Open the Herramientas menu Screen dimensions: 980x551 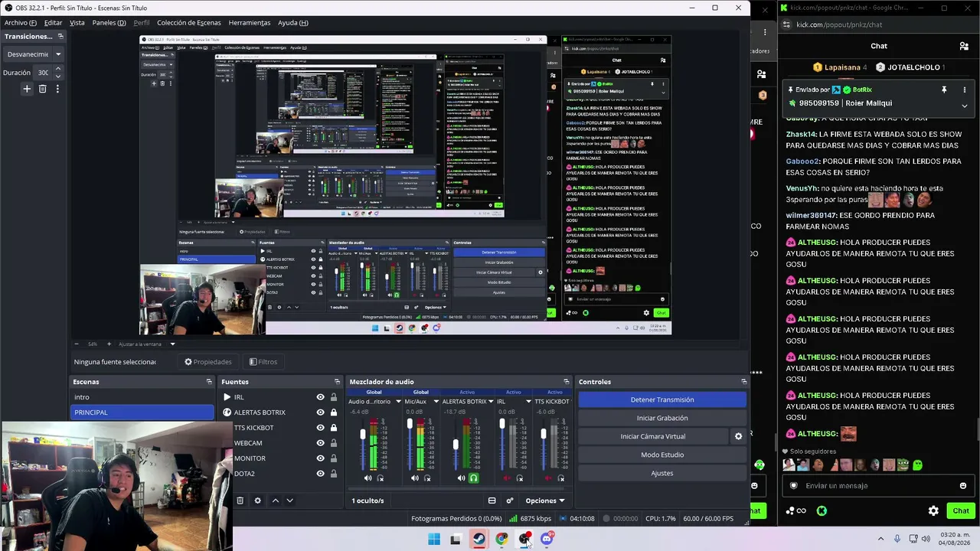tap(250, 23)
